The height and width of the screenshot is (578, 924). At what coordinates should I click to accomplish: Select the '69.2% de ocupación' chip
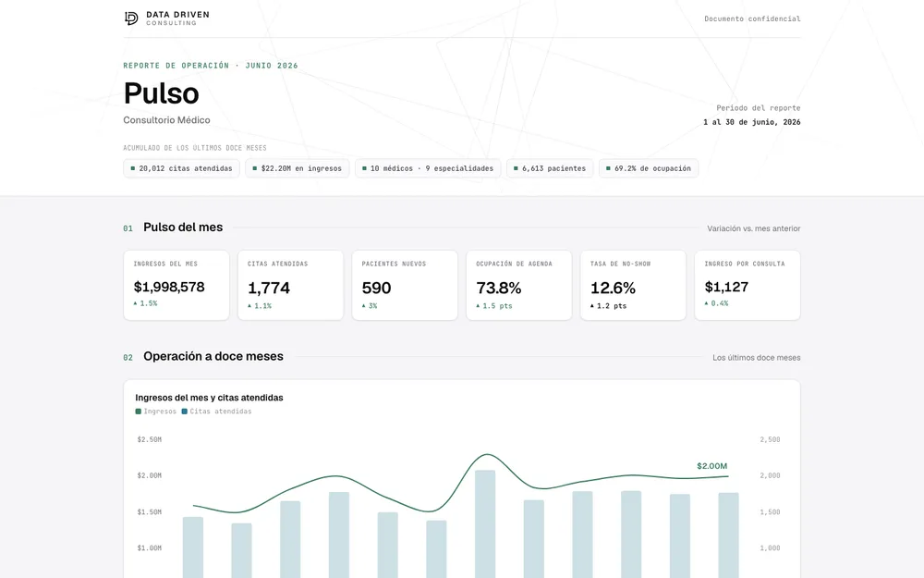649,168
